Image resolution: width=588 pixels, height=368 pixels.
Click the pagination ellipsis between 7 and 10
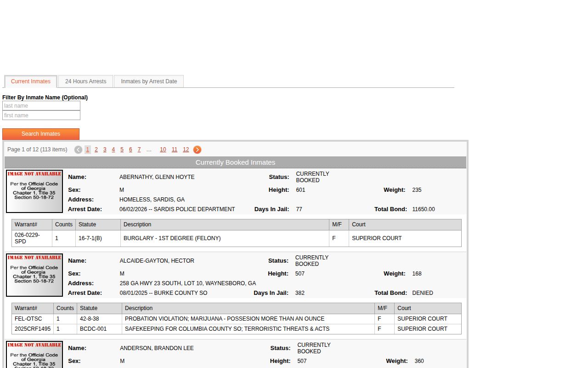click(x=149, y=149)
